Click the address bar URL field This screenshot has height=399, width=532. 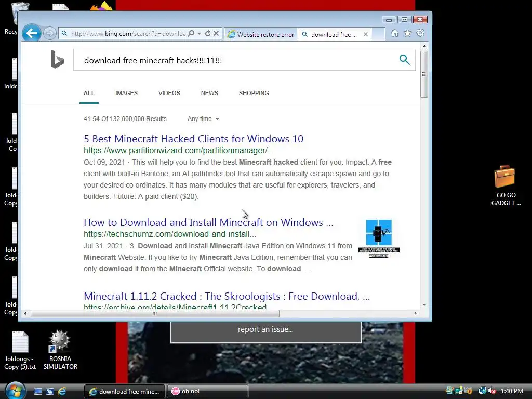(128, 34)
